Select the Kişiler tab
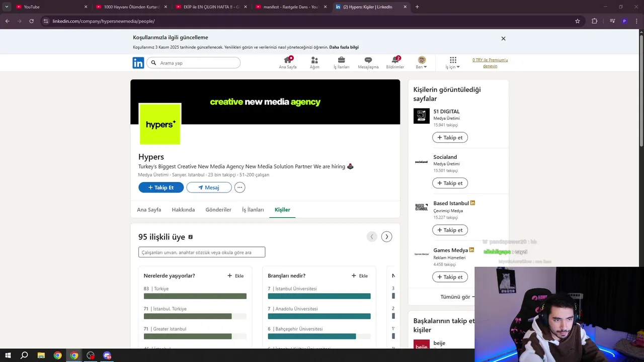The image size is (644, 362). click(x=282, y=210)
